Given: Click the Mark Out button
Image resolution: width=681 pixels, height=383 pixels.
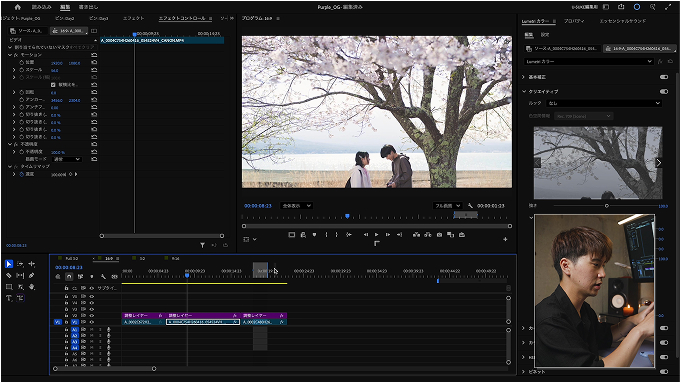Looking at the screenshot, I should [337, 234].
